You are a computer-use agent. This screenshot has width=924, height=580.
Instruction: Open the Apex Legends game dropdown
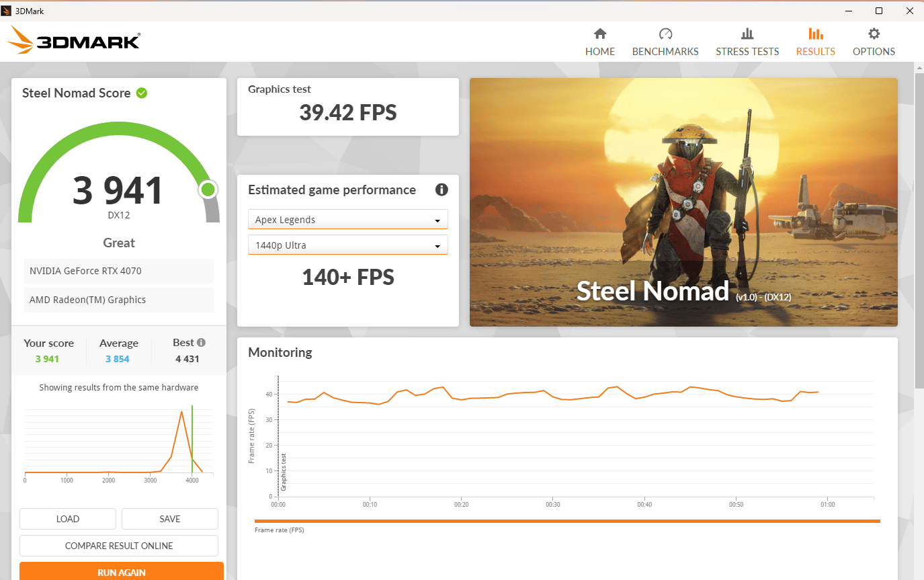tap(347, 219)
